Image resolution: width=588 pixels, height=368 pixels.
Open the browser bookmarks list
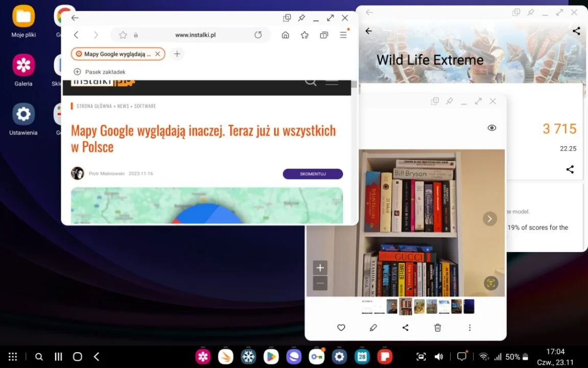coord(305,35)
